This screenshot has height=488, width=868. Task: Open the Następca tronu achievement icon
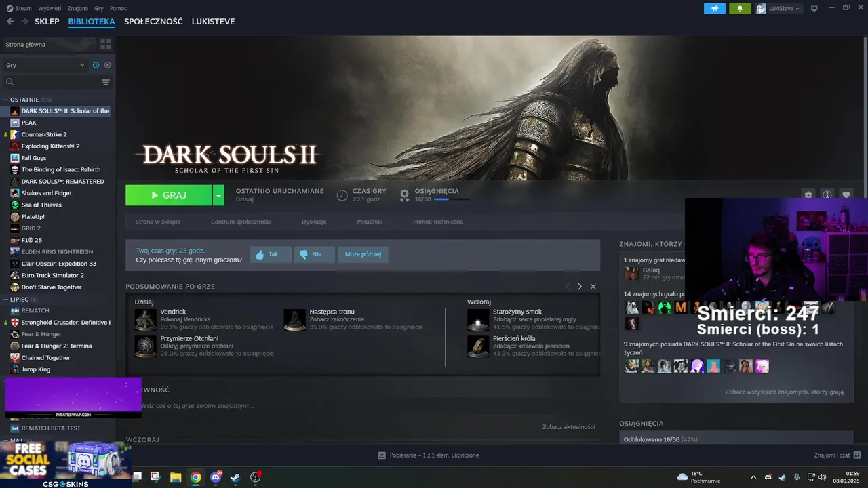pos(294,320)
